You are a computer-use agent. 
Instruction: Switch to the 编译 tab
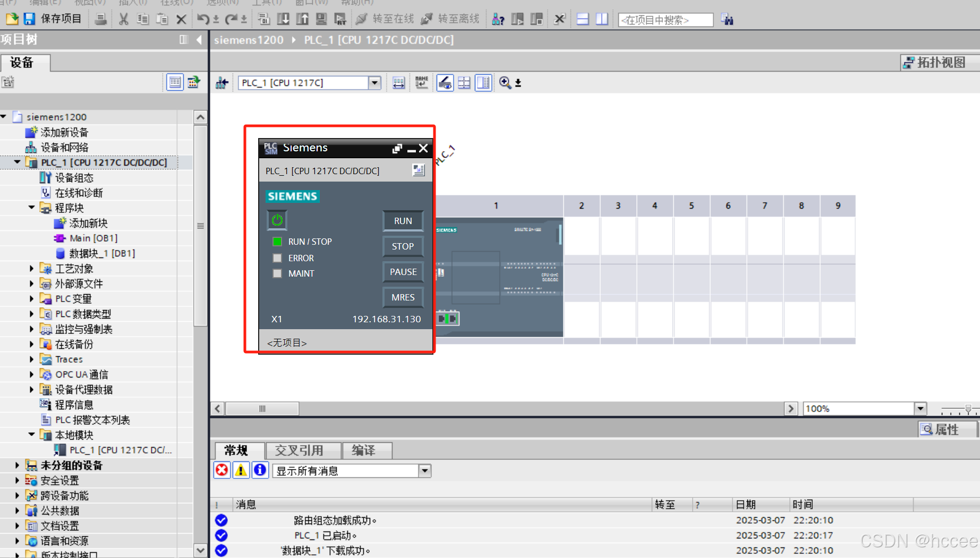pos(367,450)
